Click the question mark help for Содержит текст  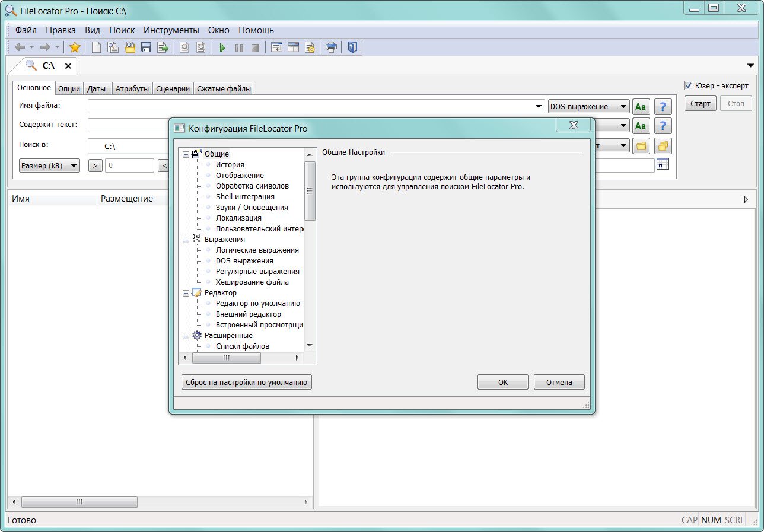663,126
